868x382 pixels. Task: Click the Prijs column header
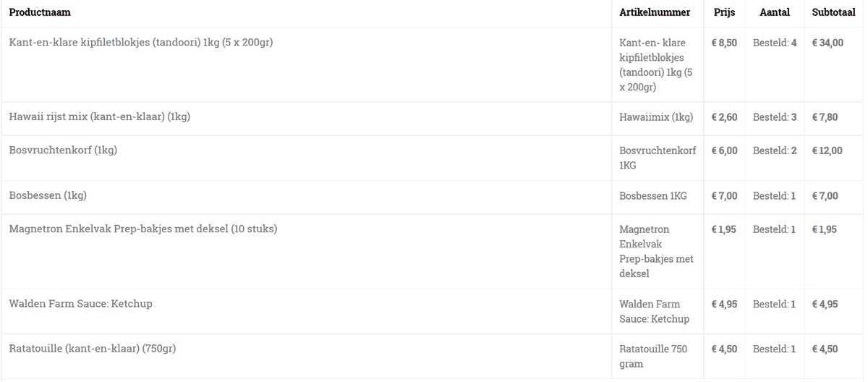724,12
